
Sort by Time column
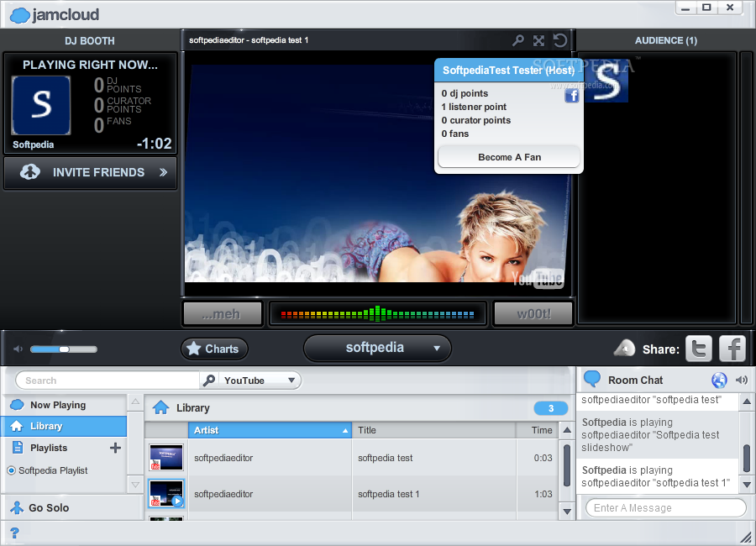[x=537, y=430]
